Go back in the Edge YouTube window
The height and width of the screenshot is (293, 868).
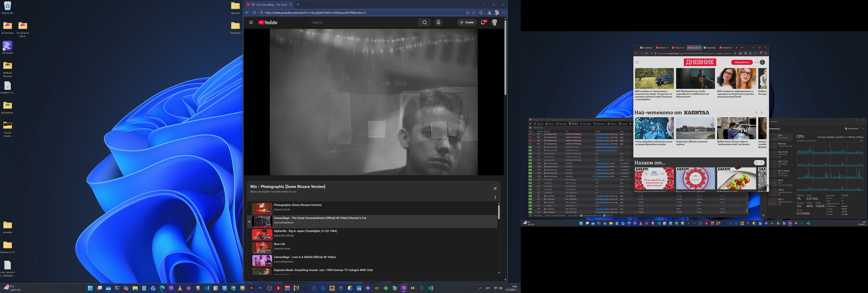[x=247, y=13]
